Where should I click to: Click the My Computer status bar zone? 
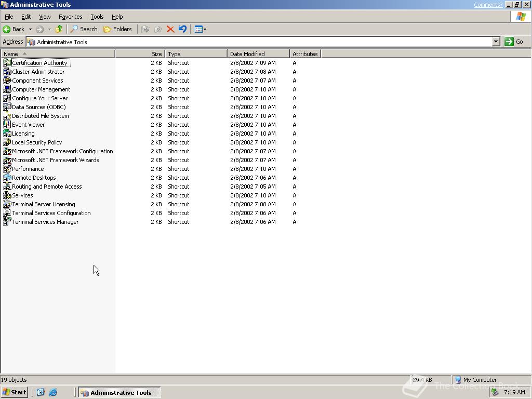click(491, 380)
